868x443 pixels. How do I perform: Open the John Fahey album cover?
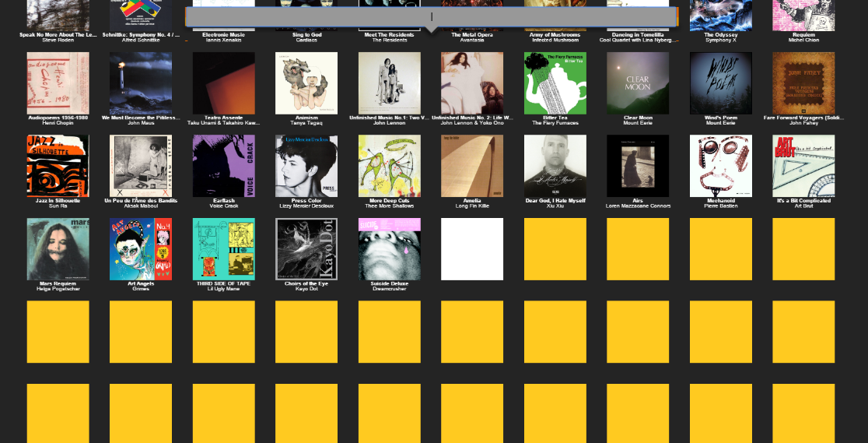click(x=803, y=83)
